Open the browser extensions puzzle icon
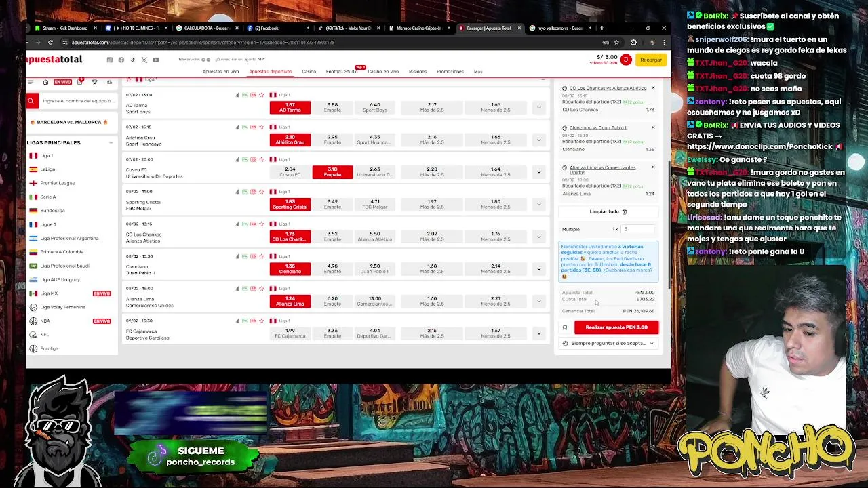868x488 pixels. click(633, 42)
